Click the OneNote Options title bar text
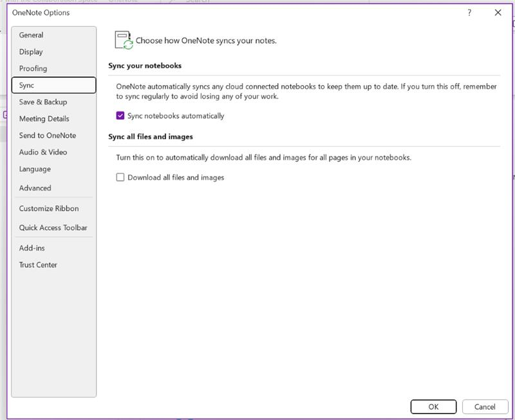Image resolution: width=515 pixels, height=420 pixels. 41,13
